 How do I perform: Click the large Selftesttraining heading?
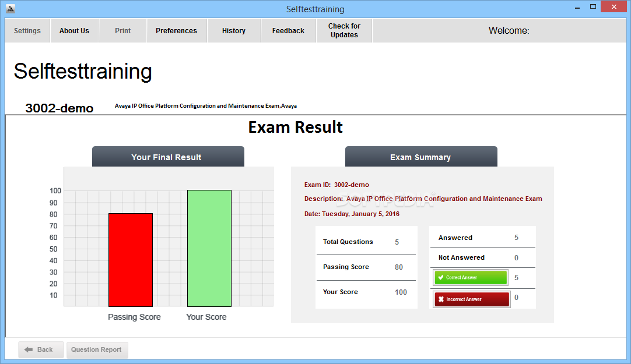tap(83, 72)
